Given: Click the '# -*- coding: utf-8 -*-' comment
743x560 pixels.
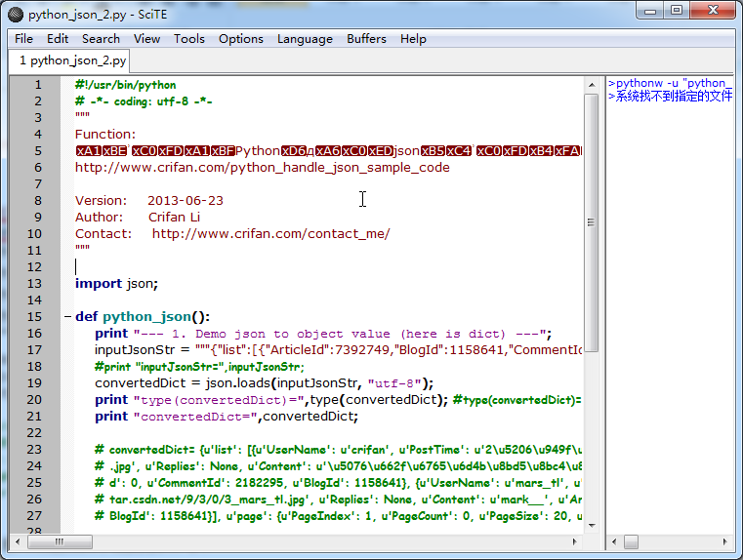Looking at the screenshot, I should click(x=144, y=101).
